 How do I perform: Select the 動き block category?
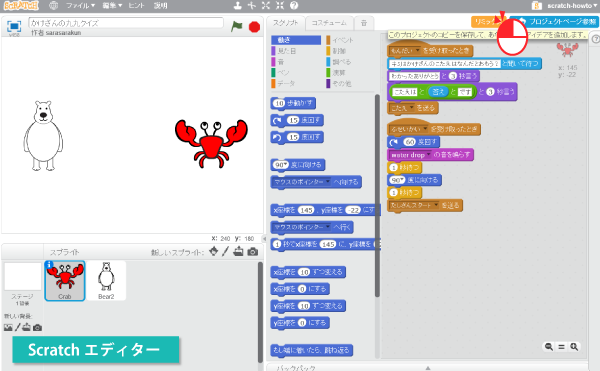[x=296, y=40]
